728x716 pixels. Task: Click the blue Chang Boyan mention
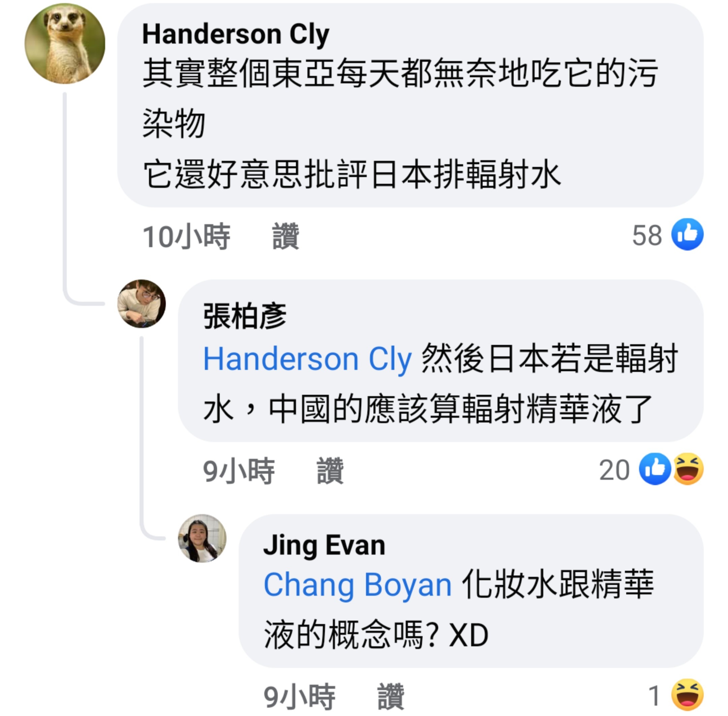(x=358, y=586)
